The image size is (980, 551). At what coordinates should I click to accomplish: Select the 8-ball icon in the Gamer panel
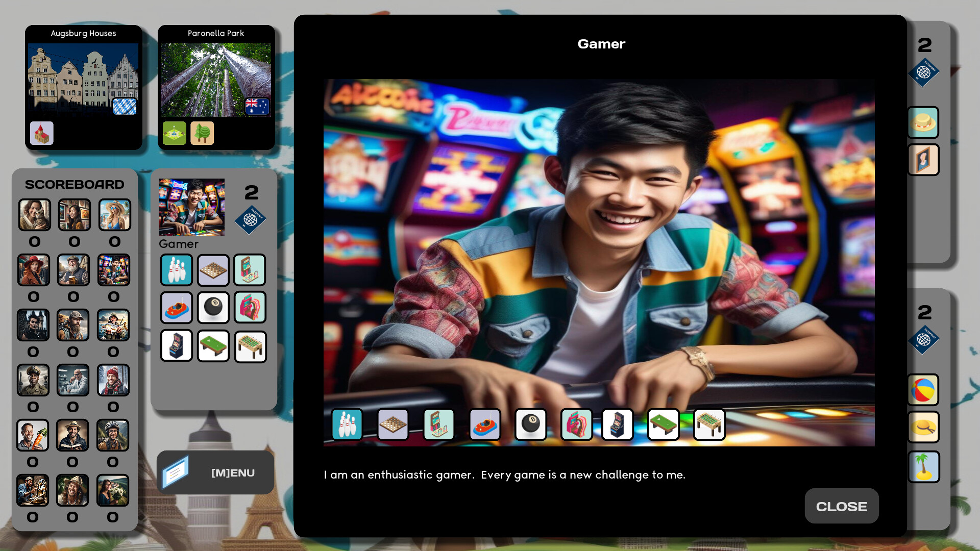[x=213, y=307]
